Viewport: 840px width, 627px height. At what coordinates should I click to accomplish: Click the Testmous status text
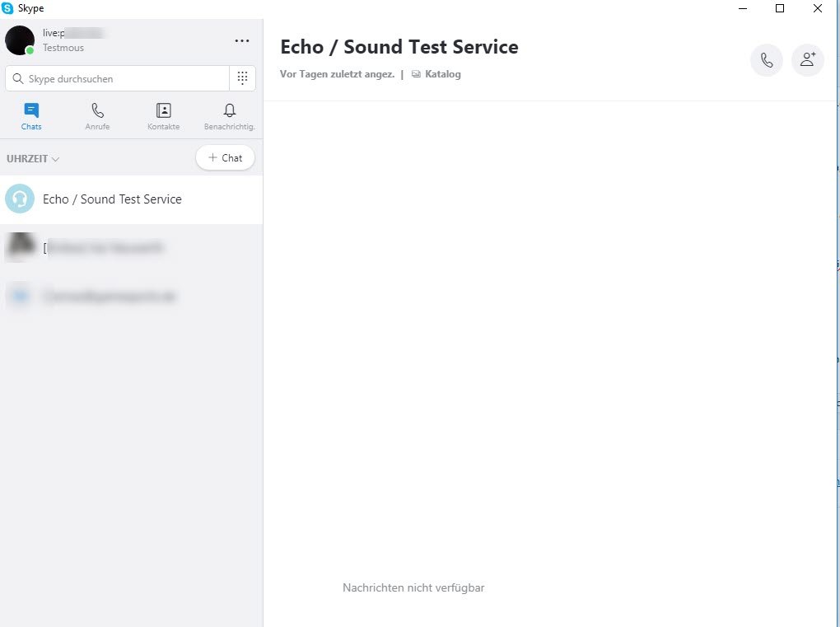click(63, 48)
